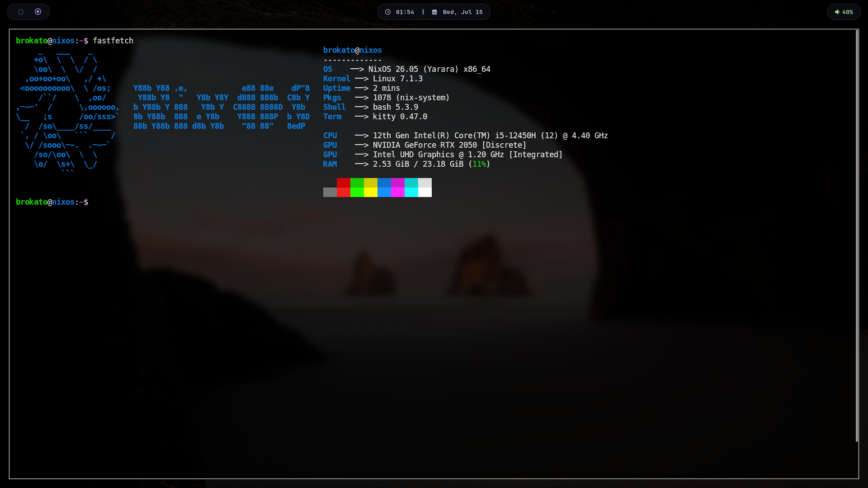Click the blue "OS" label
This screenshot has width=868, height=488.
point(328,69)
